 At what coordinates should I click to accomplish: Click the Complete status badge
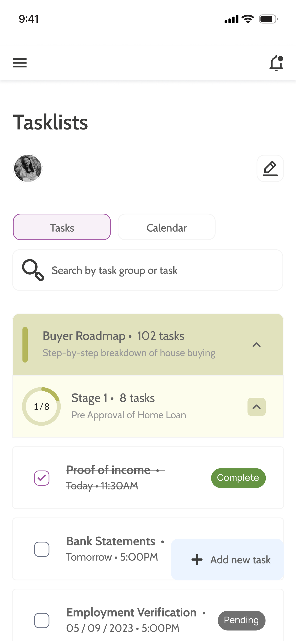click(x=238, y=478)
